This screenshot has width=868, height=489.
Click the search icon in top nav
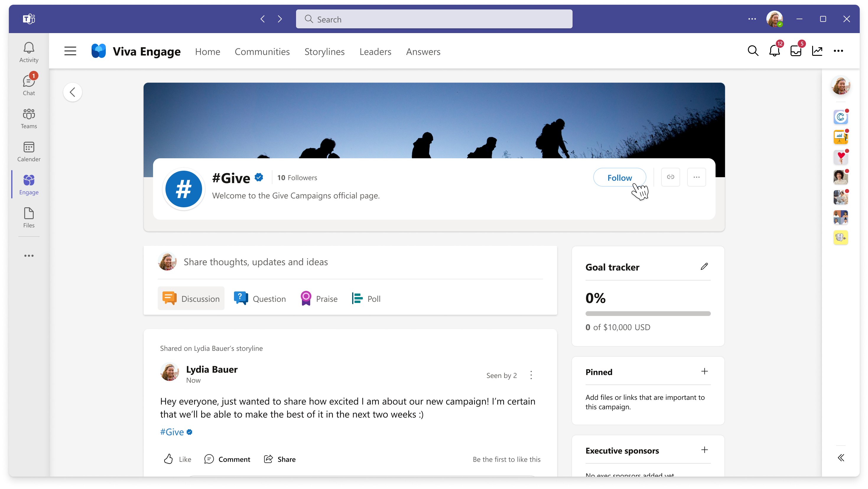pyautogui.click(x=753, y=51)
